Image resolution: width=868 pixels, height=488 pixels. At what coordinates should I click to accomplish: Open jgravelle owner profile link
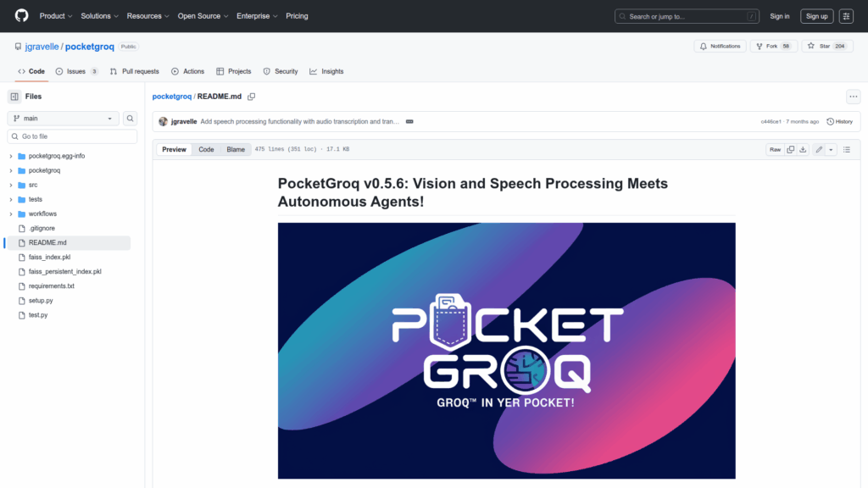[42, 47]
